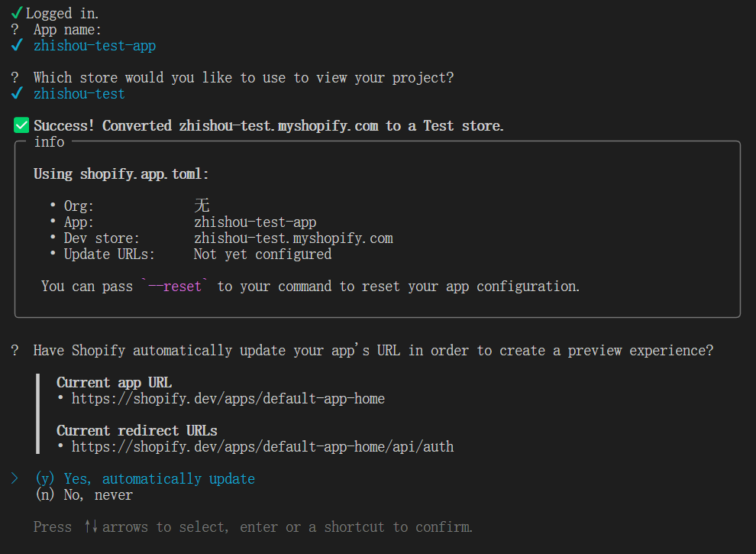Viewport: 756px width, 554px height.
Task: Choose the "No, never" option
Action: pyautogui.click(x=84, y=494)
